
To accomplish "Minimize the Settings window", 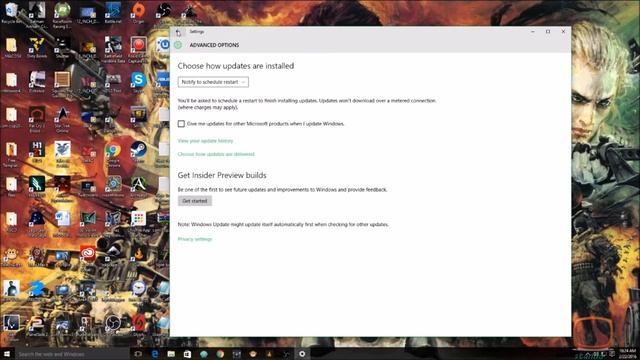I will coord(533,31).
